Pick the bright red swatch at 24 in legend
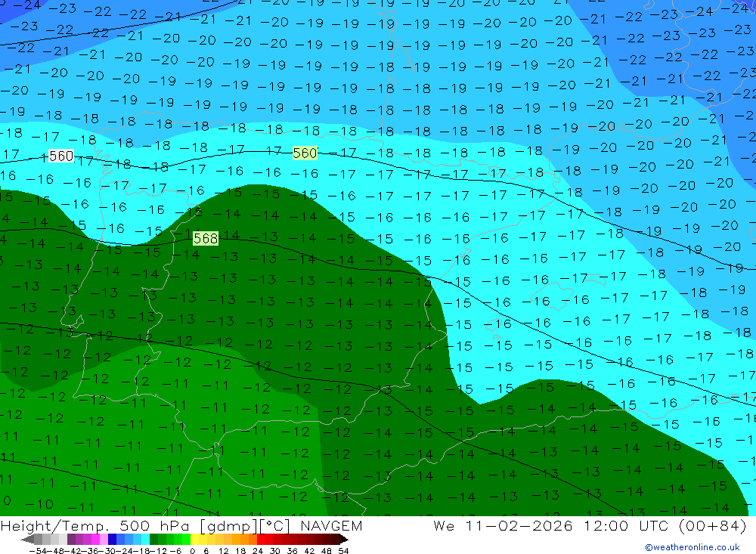This screenshot has height=554, width=756. click(261, 539)
